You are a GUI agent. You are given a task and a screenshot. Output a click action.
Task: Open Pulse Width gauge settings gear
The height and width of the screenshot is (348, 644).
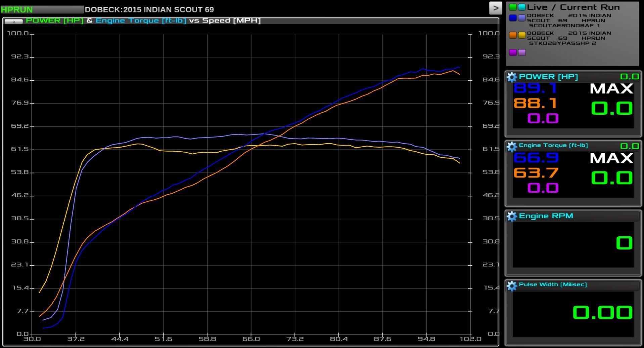click(x=512, y=286)
